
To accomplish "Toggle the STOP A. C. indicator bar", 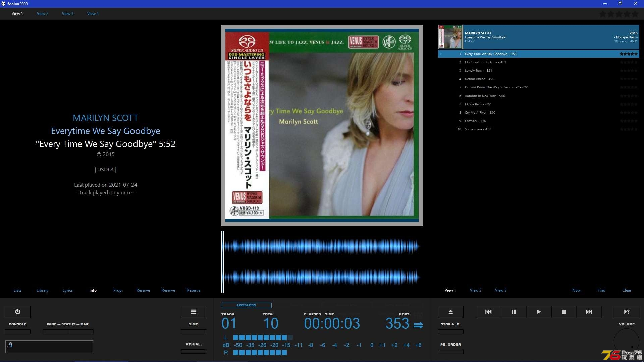I will 451,331.
